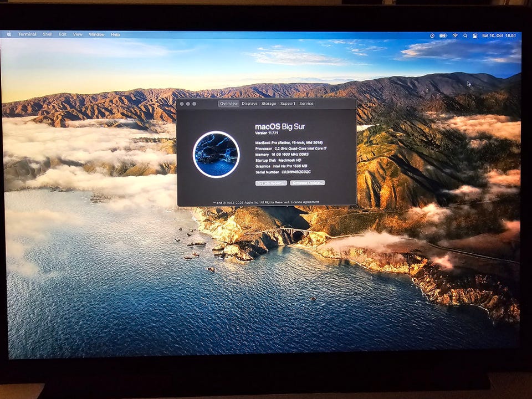Viewport: 532px width, 399px height.
Task: Select the Overview tab
Action: coord(229,104)
